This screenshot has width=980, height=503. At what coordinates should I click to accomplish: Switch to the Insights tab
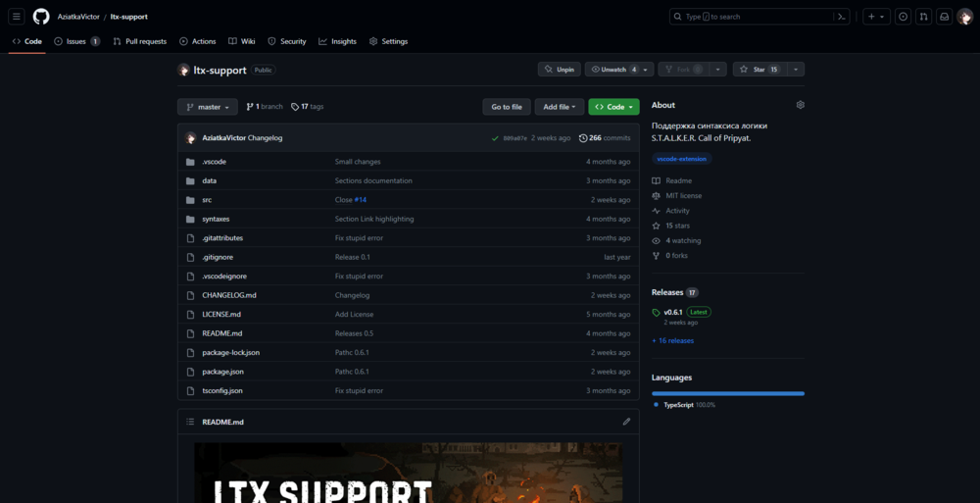(337, 41)
